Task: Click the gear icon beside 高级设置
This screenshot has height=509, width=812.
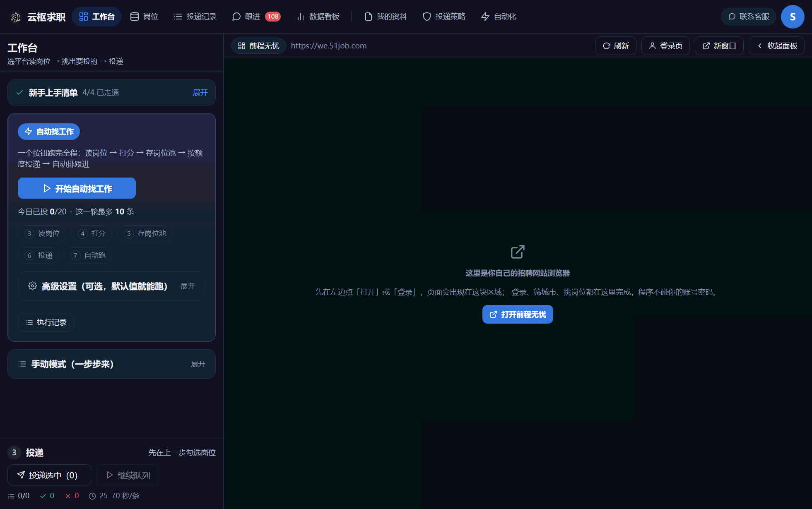Action: pyautogui.click(x=32, y=286)
